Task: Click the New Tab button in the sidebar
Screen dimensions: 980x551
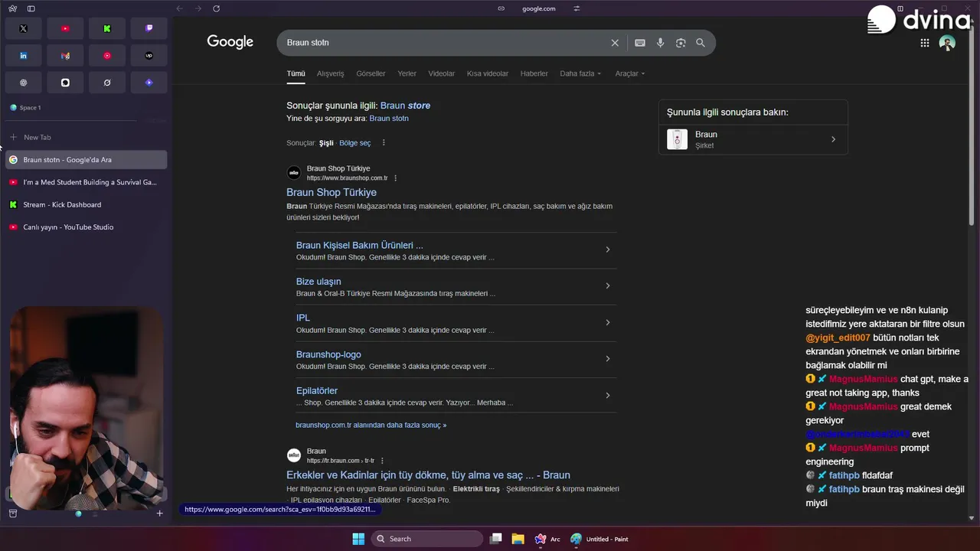Action: [86, 138]
